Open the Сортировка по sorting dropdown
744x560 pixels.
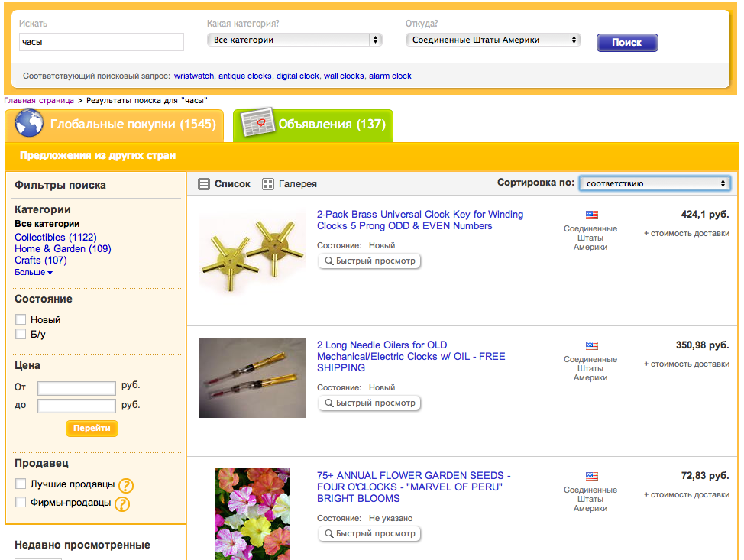coord(654,183)
